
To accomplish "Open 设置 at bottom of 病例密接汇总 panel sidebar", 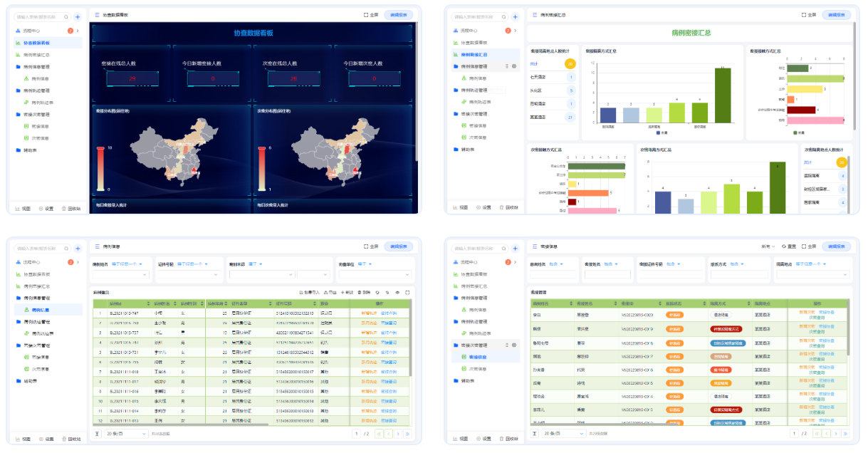I will point(483,207).
